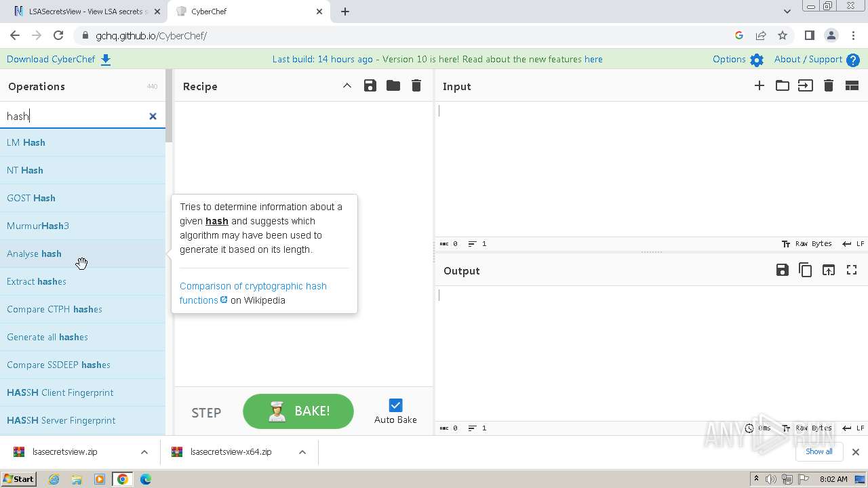Screen dimensions: 868x488
Task: Change input character encoding Raw Bytes
Action: click(806, 243)
